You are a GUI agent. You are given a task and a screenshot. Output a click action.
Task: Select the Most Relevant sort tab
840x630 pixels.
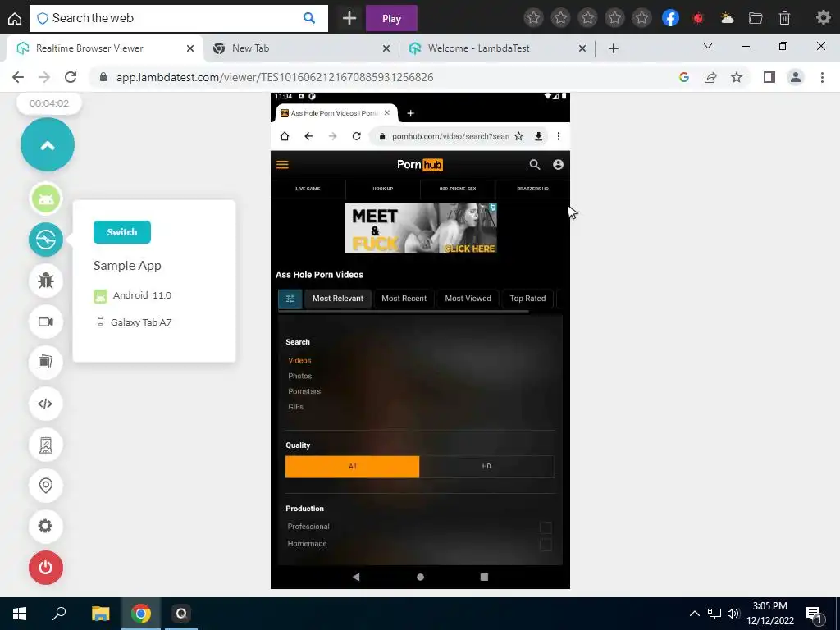coord(337,299)
